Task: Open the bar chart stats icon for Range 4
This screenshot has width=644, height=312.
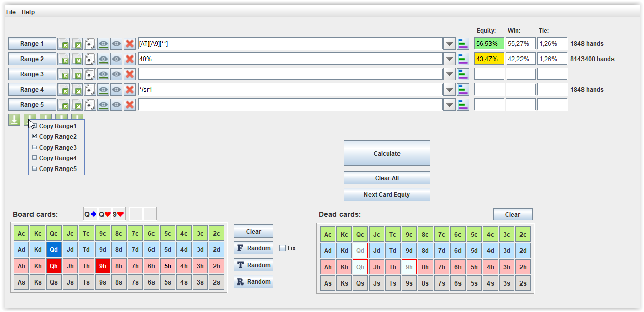Action: click(x=463, y=90)
